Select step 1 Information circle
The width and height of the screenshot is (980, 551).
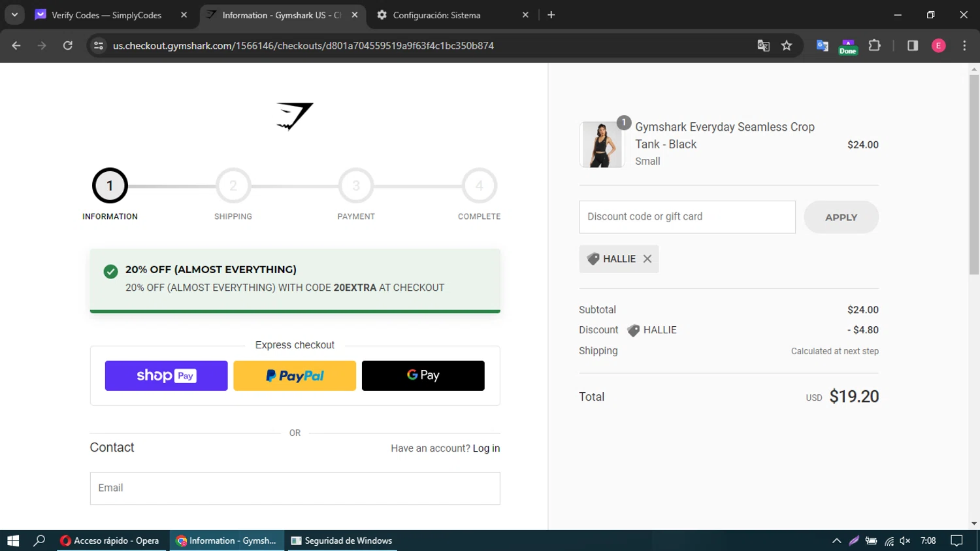110,186
